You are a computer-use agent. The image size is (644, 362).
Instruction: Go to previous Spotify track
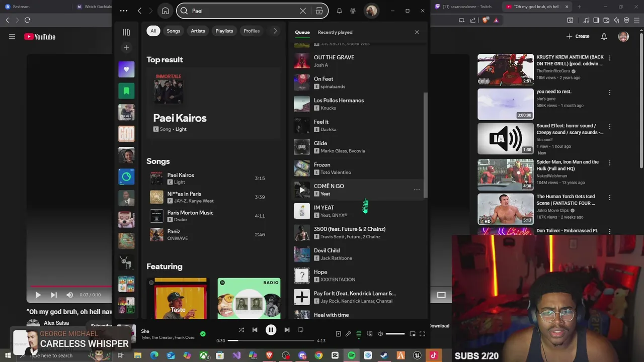click(255, 330)
